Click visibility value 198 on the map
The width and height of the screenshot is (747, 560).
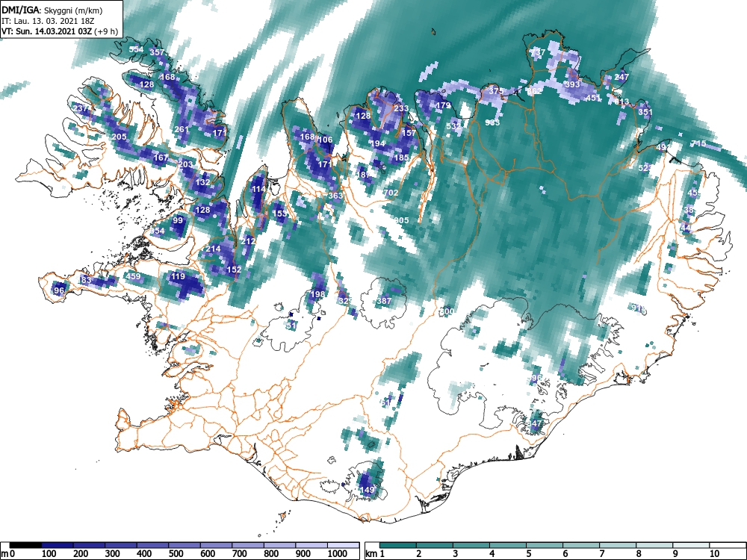click(x=317, y=294)
